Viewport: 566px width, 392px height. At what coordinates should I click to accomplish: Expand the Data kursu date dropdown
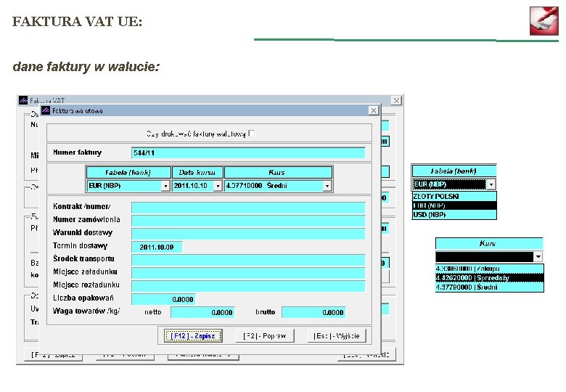[x=218, y=186]
